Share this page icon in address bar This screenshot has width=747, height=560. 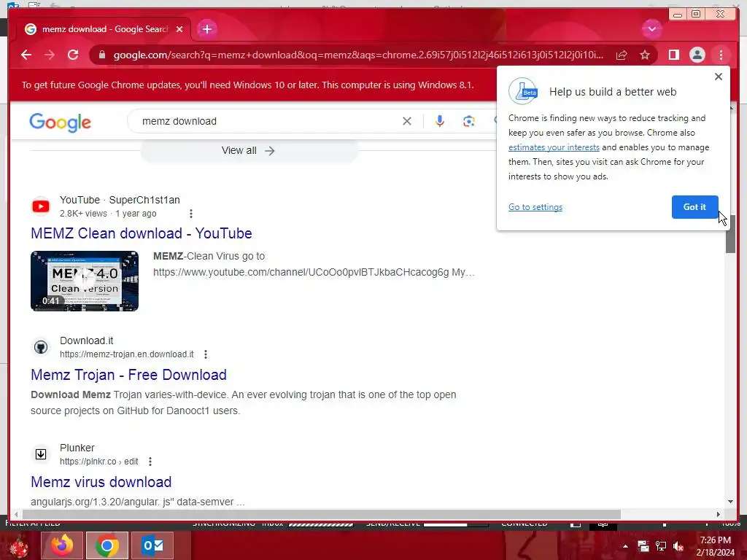point(622,55)
